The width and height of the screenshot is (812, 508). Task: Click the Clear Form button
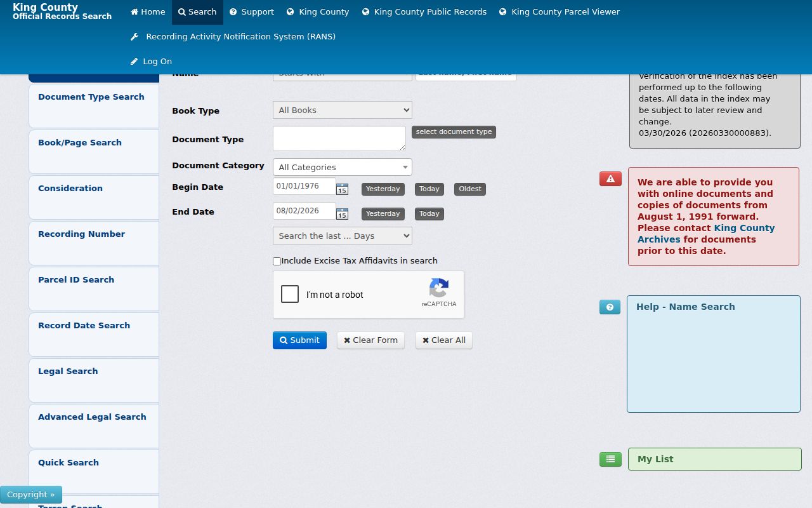pyautogui.click(x=370, y=340)
